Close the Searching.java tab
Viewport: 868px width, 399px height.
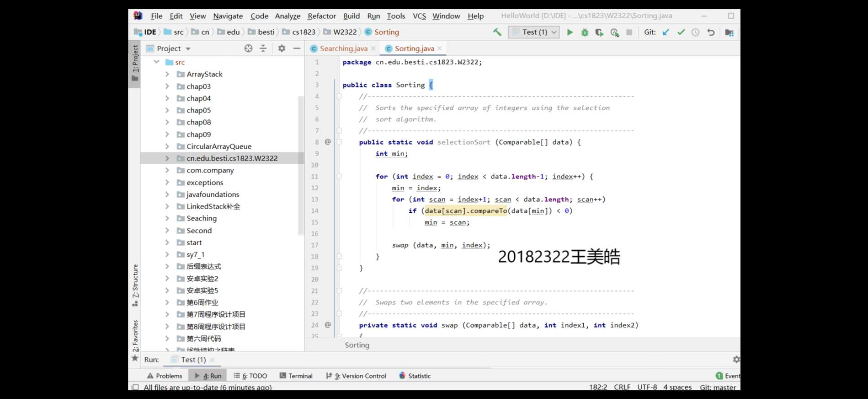pyautogui.click(x=373, y=49)
